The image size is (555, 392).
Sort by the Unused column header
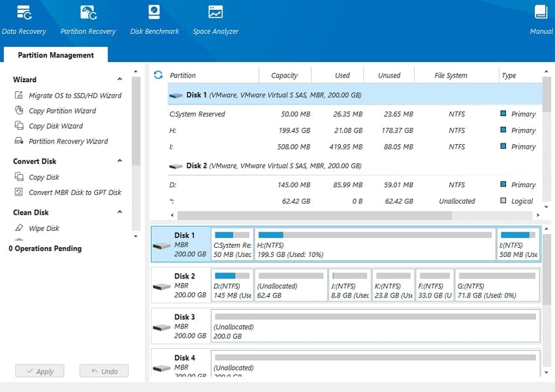[388, 75]
